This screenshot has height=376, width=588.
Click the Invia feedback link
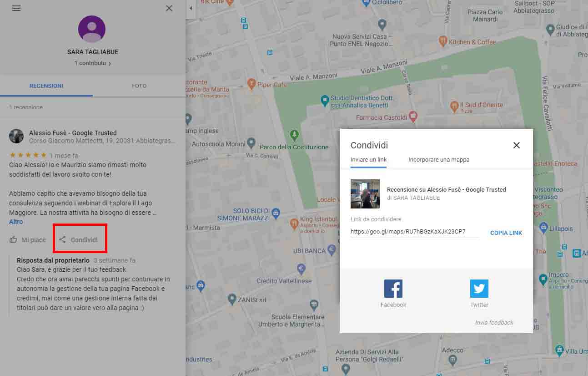click(494, 322)
